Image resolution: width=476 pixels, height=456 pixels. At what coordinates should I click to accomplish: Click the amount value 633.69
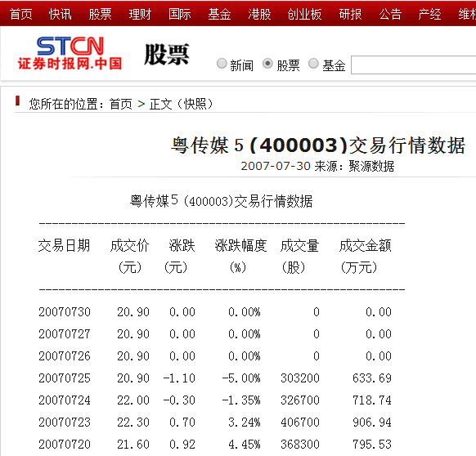(x=372, y=378)
